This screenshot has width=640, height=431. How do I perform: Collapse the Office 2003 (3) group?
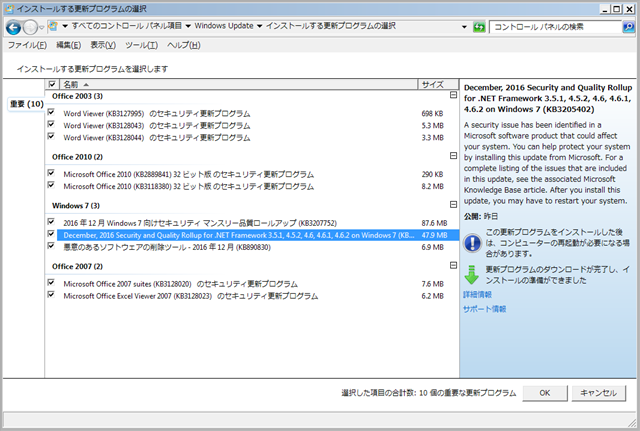[x=453, y=95]
